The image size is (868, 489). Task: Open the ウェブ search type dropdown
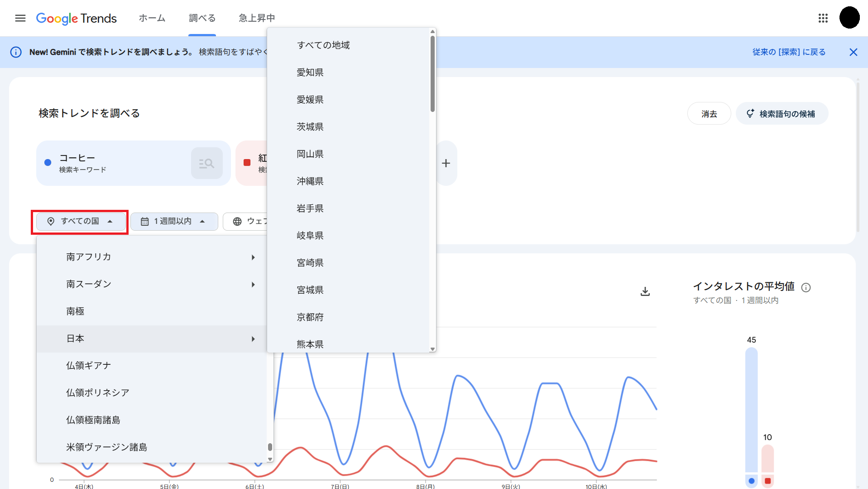[245, 222]
